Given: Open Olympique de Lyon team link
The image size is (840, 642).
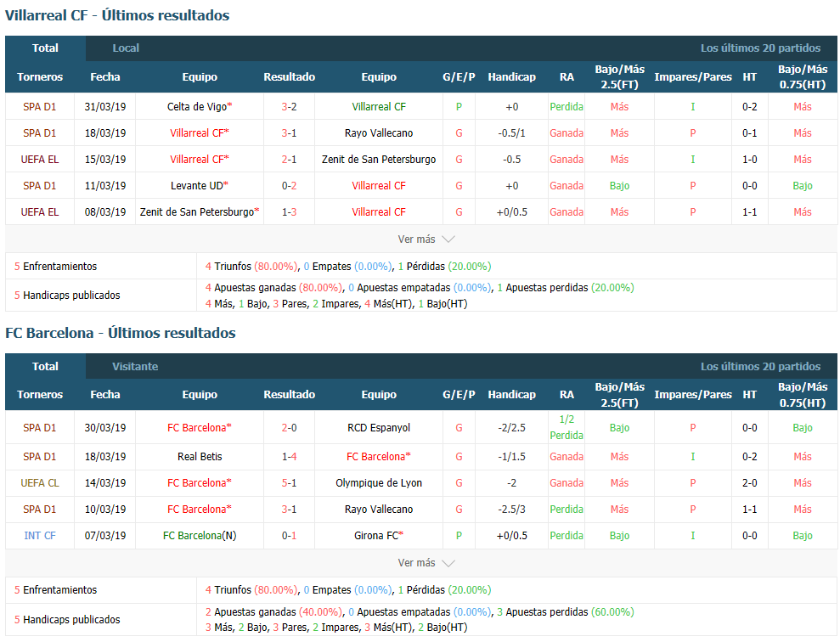Looking at the screenshot, I should [x=379, y=483].
